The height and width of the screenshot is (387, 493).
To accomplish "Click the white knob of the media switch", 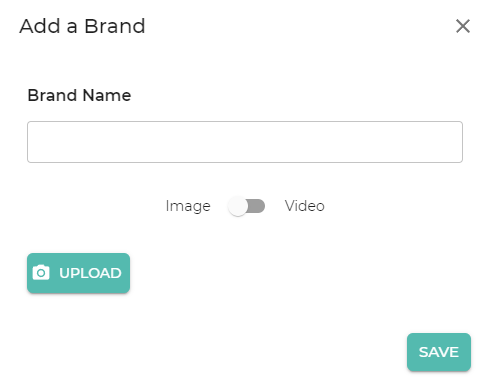I will pos(238,206).
